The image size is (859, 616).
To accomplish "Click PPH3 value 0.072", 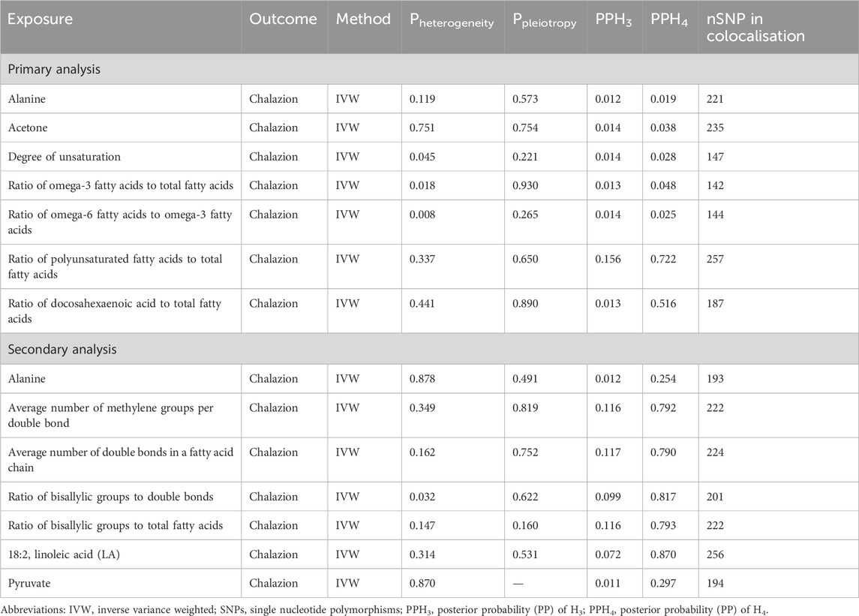I will 608,554.
